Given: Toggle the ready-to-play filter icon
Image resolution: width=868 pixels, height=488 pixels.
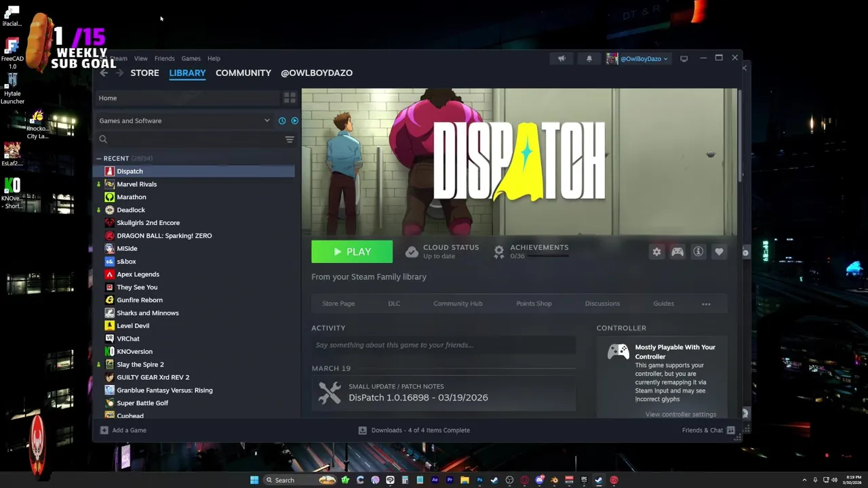Looking at the screenshot, I should [294, 121].
